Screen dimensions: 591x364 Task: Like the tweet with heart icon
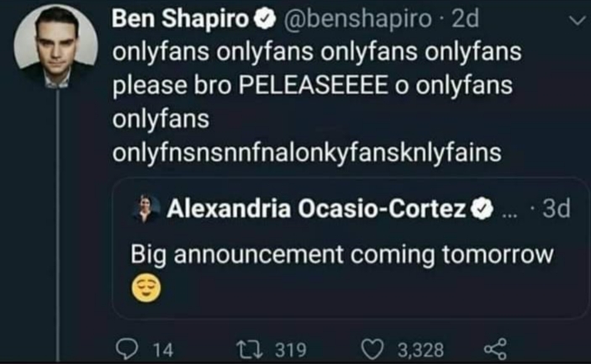coord(372,350)
